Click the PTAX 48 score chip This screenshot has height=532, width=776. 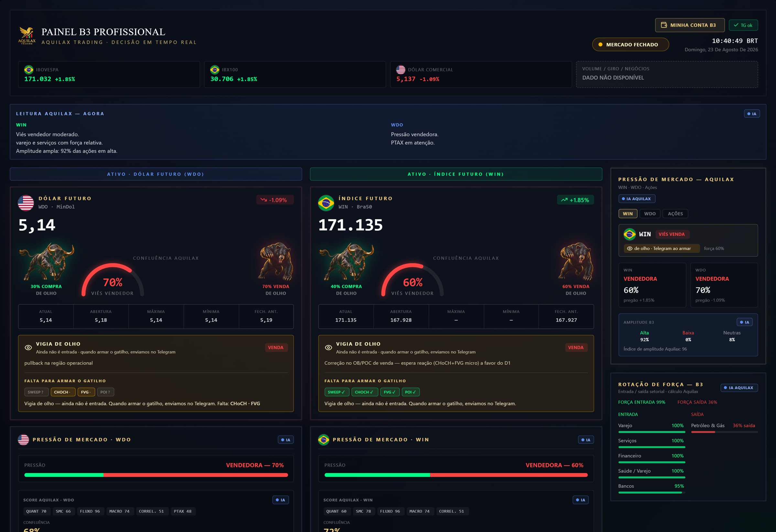pyautogui.click(x=183, y=511)
